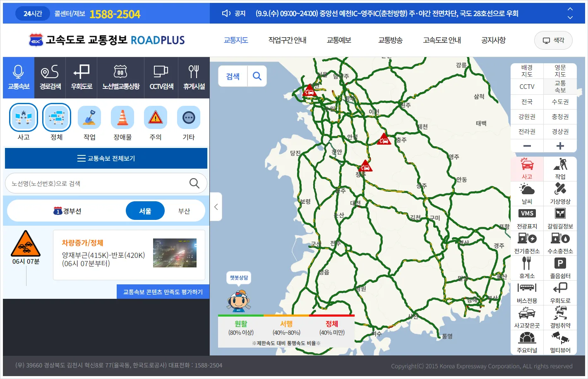The image size is (588, 379).
Task: Show 졸음쉼터 drowsy shelters layer
Action: point(560,268)
